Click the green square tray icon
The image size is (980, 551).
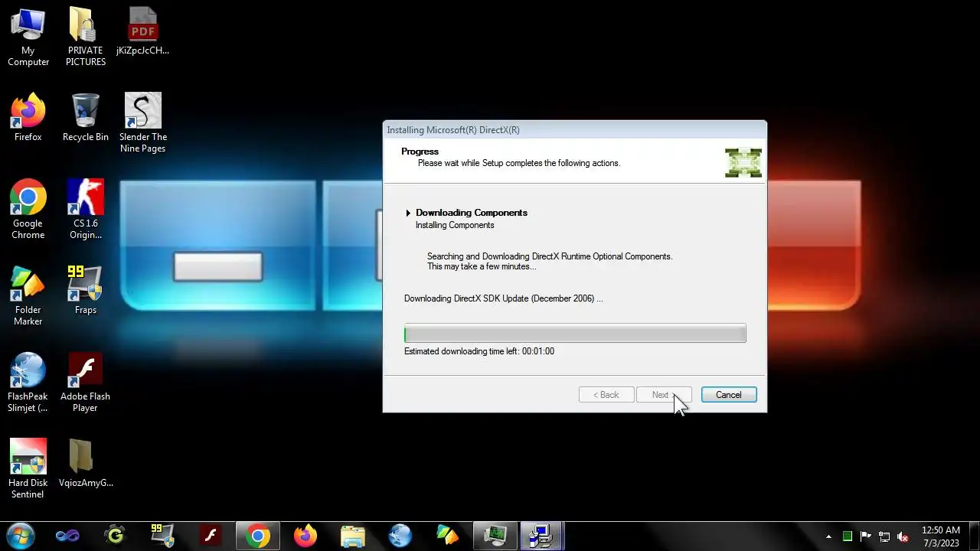click(x=848, y=536)
